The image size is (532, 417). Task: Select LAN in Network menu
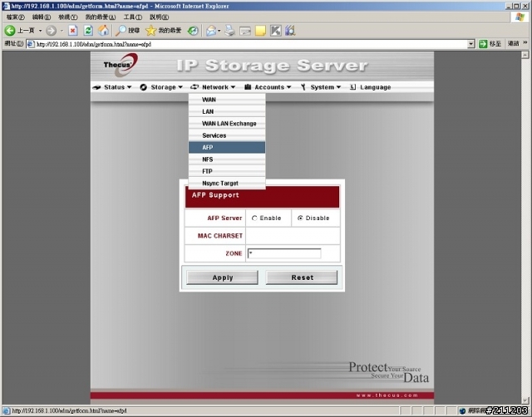(x=227, y=111)
